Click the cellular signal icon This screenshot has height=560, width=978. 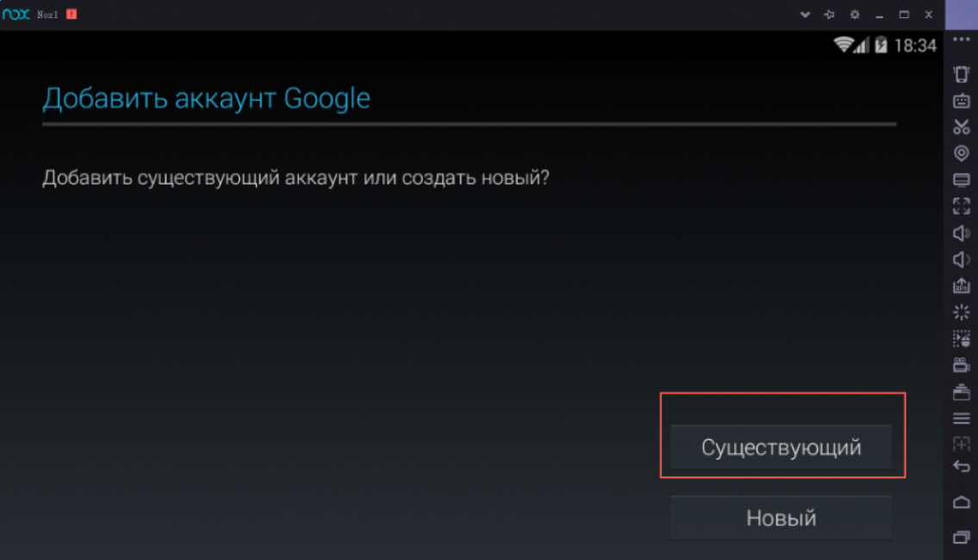pos(862,45)
